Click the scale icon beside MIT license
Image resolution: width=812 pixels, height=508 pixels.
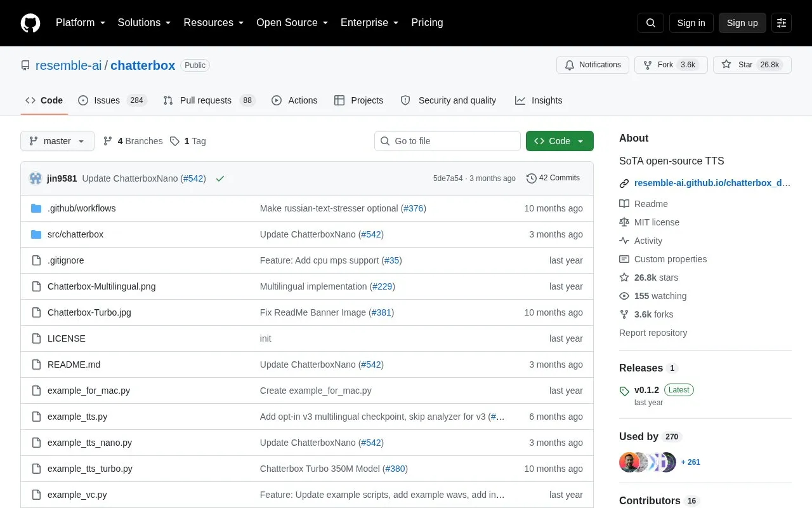click(624, 222)
